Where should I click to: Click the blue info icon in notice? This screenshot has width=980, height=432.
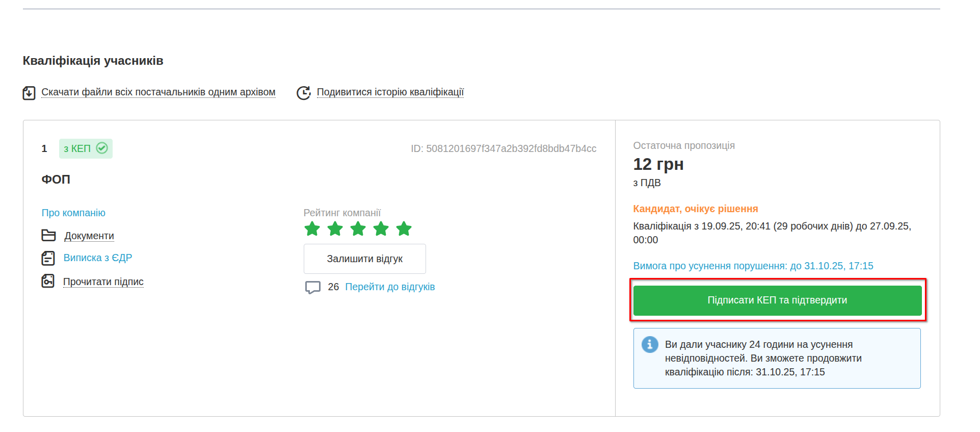[649, 345]
